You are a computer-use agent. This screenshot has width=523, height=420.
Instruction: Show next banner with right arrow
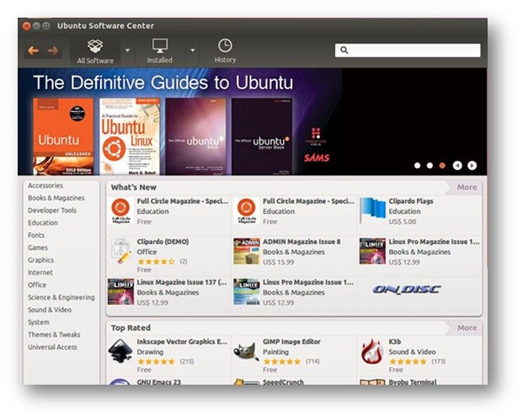point(472,165)
